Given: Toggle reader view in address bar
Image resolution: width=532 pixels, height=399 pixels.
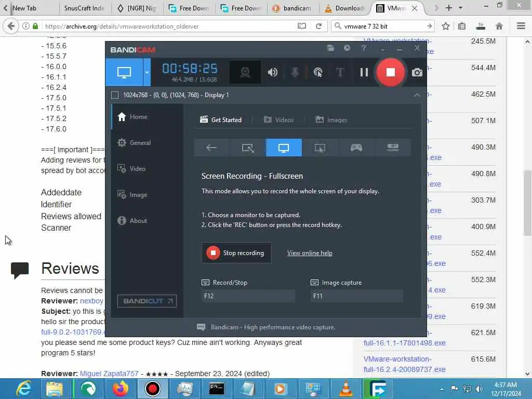Looking at the screenshot, I should click(302, 26).
